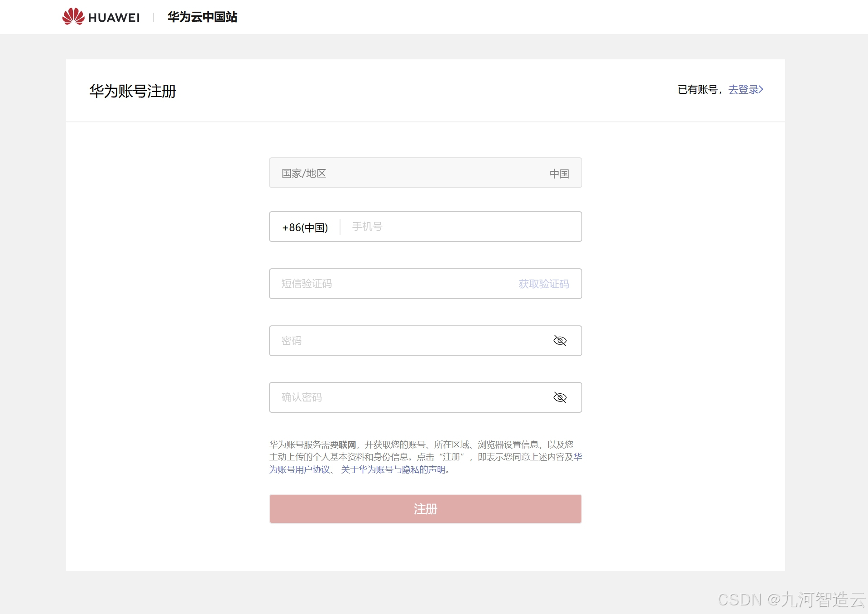
Task: Click the 华为账号注册 page heading
Action: click(133, 91)
